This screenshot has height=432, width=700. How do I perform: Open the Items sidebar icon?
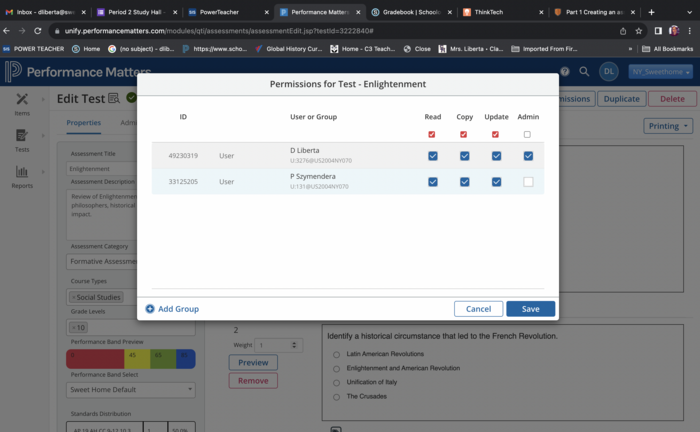pyautogui.click(x=22, y=102)
